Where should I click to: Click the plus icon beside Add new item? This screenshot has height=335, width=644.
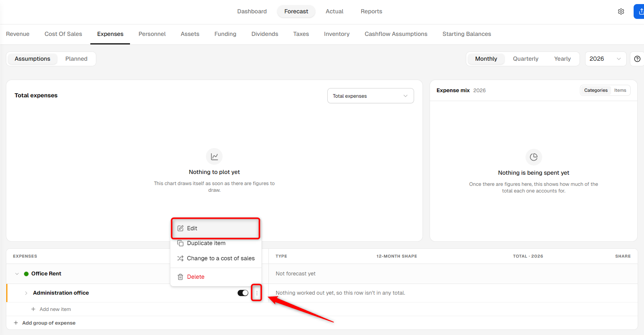click(x=33, y=309)
